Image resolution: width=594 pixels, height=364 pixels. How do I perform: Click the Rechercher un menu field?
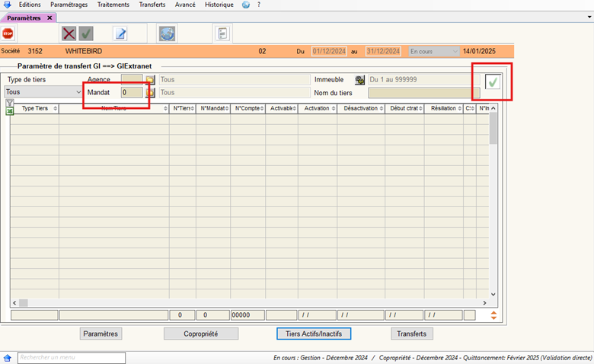click(71, 357)
